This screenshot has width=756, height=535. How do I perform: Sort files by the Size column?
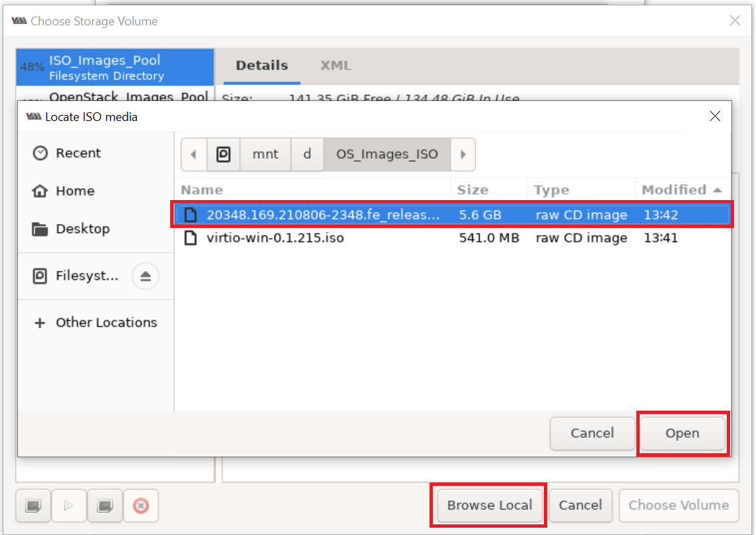coord(489,190)
